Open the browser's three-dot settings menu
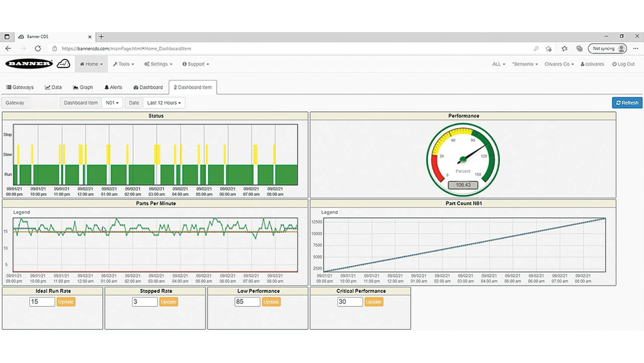 pos(635,49)
